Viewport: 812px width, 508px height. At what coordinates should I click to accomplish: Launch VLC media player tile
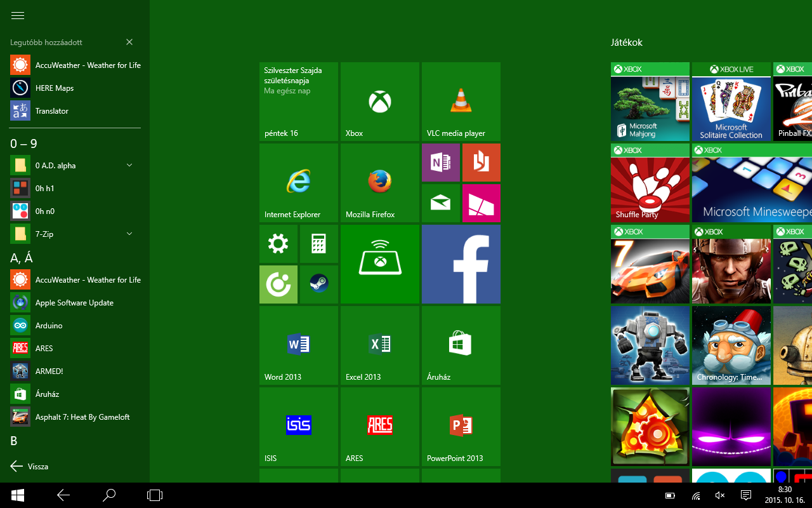coord(461,102)
